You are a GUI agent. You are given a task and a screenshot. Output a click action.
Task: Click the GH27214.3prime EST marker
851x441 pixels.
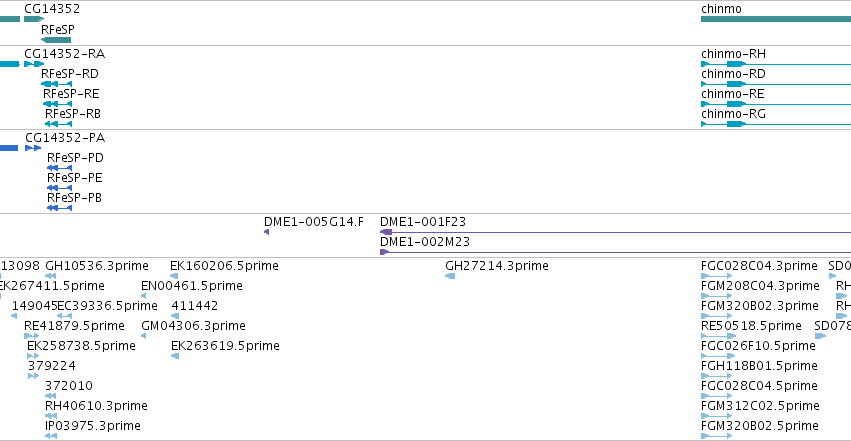[450, 276]
